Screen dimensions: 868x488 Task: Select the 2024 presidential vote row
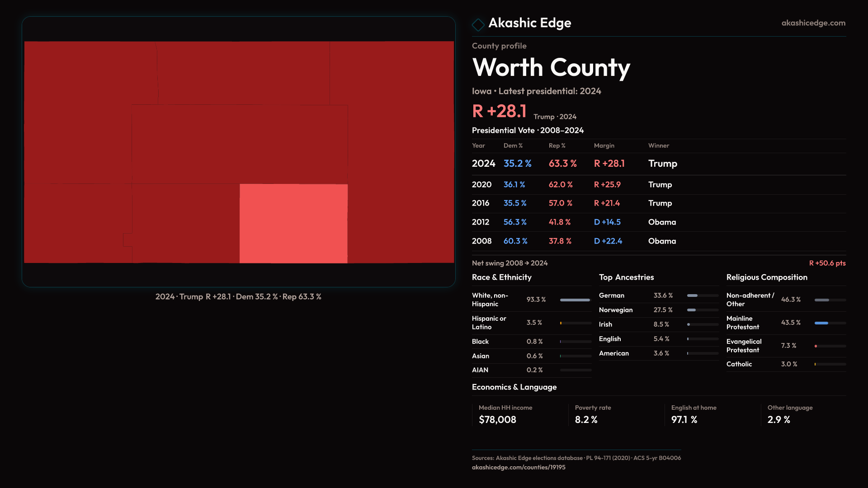click(x=658, y=164)
